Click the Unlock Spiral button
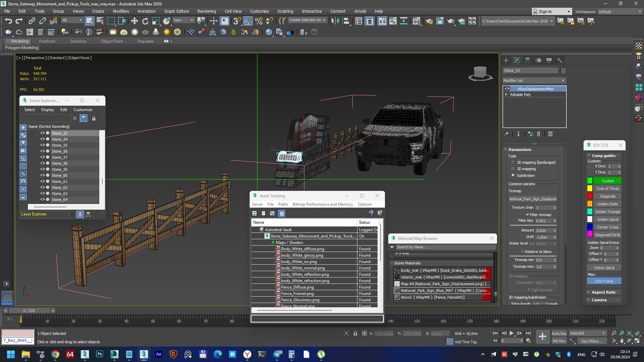 604,268
